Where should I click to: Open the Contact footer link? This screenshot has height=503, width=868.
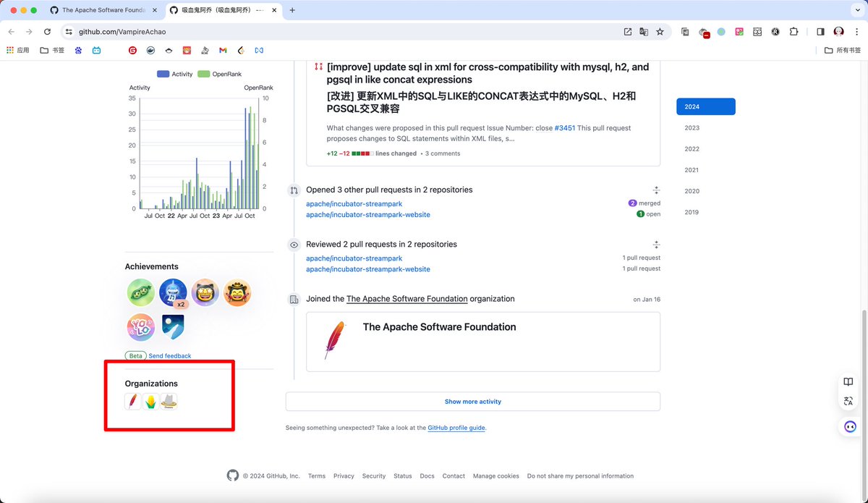(x=454, y=476)
